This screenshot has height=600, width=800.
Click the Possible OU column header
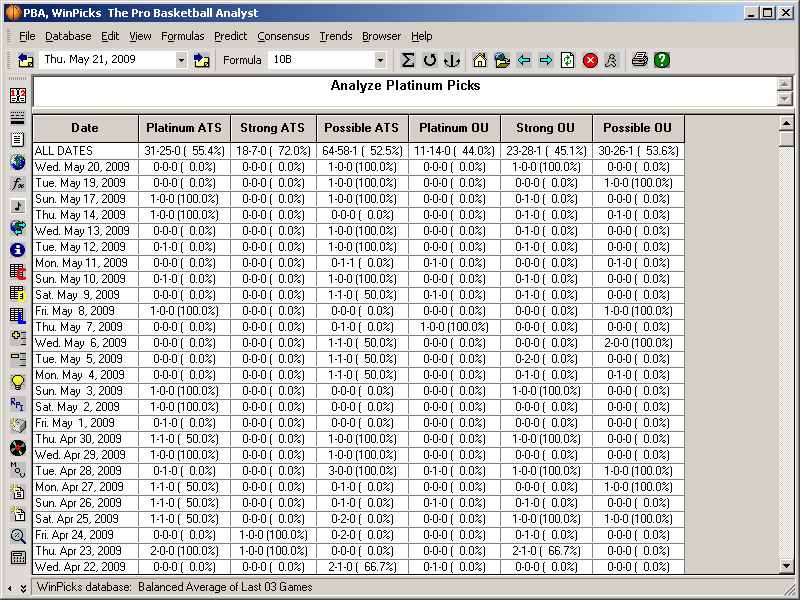point(638,128)
